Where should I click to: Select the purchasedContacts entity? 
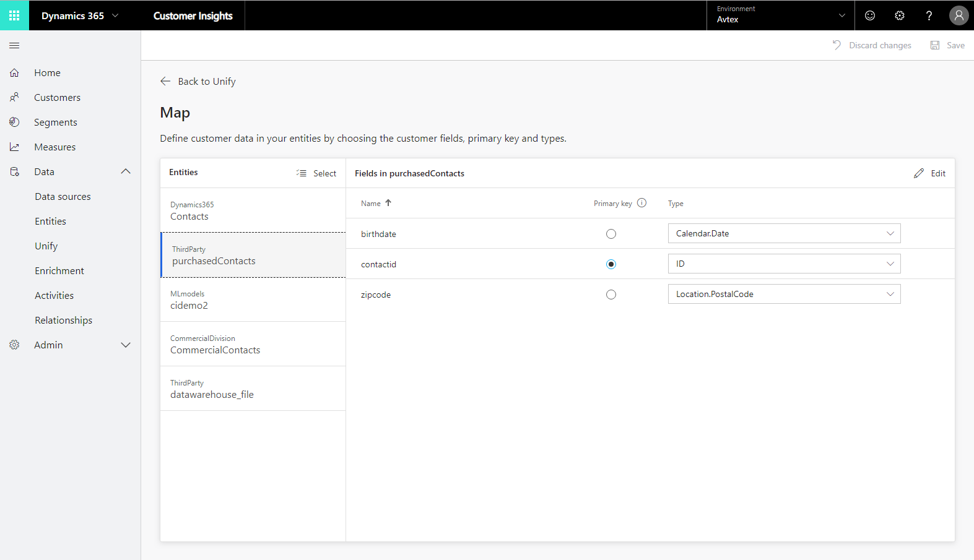click(253, 255)
